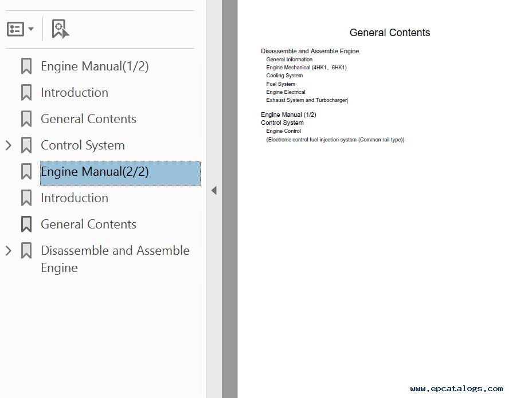The height and width of the screenshot is (398, 532).
Task: Click 'Fuel System' line in page
Action: coord(280,84)
